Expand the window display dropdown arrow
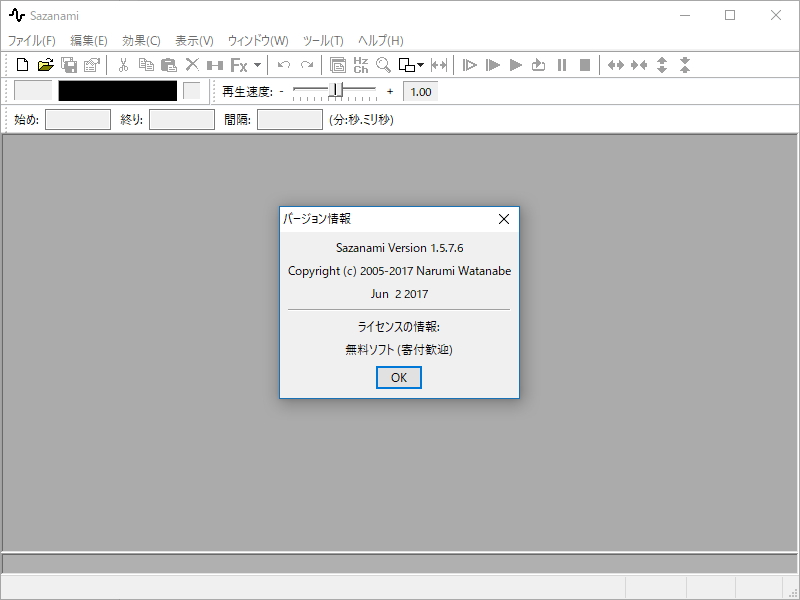Screen dimensions: 800x600 (x=420, y=65)
